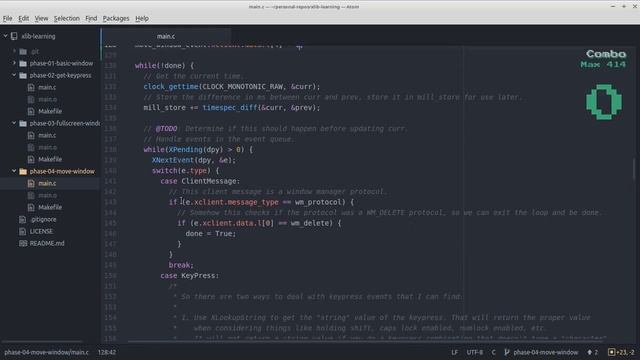Viewport: 640px width, 360px height.
Task: Open the README.md file name
Action: tap(47, 243)
